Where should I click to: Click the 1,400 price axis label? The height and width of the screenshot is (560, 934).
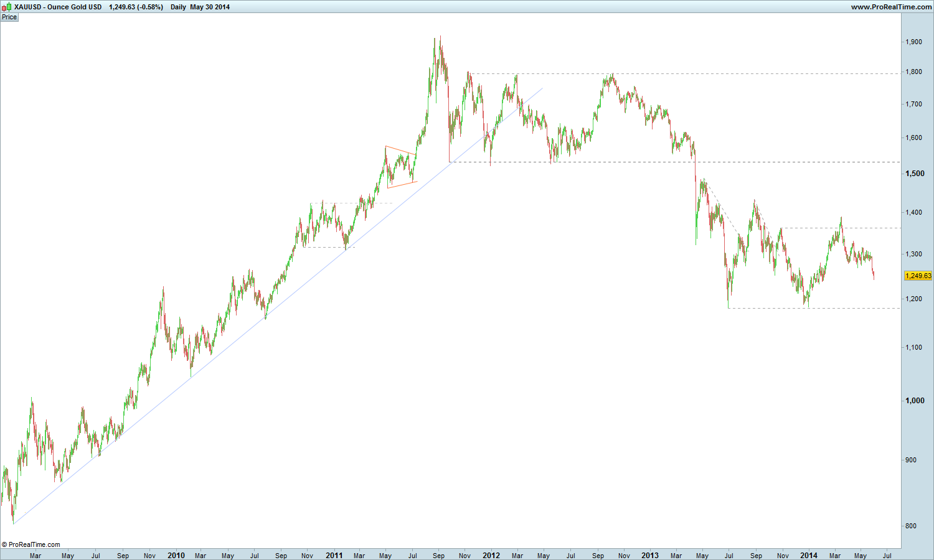coord(913,212)
